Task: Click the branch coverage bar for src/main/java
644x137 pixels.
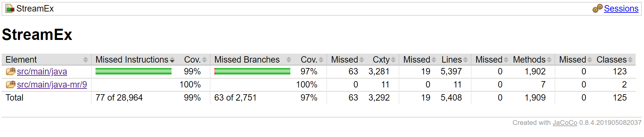Action: (x=252, y=72)
